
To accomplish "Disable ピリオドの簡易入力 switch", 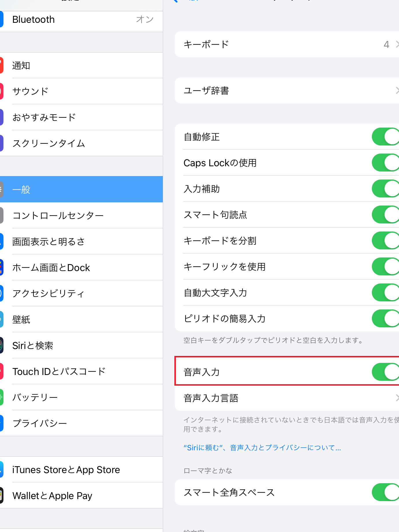I will (x=385, y=318).
